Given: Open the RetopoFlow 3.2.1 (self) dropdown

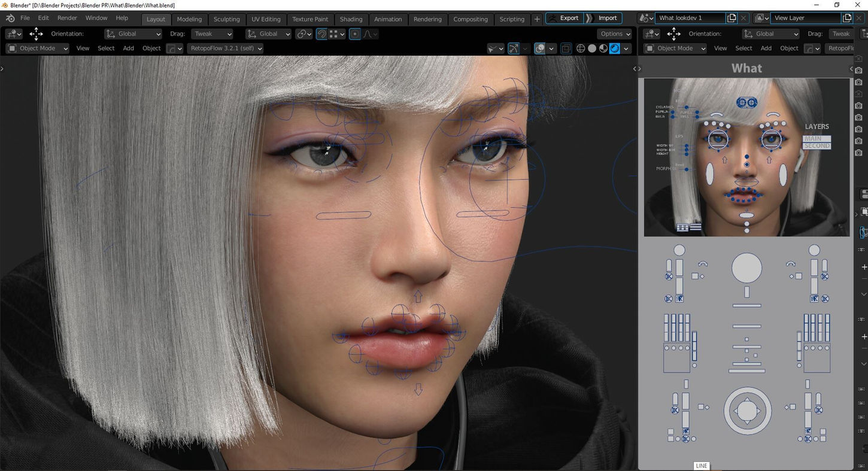Looking at the screenshot, I should [x=225, y=48].
